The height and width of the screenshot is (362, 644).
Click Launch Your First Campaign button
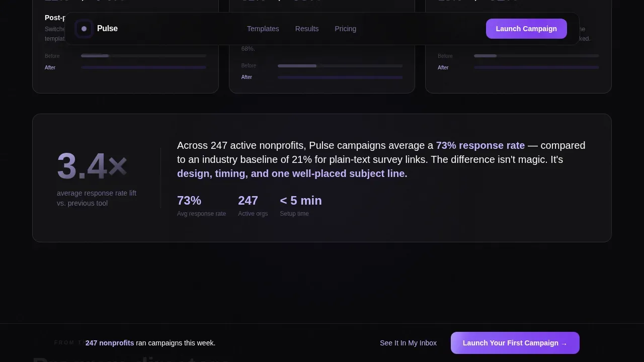click(x=515, y=343)
